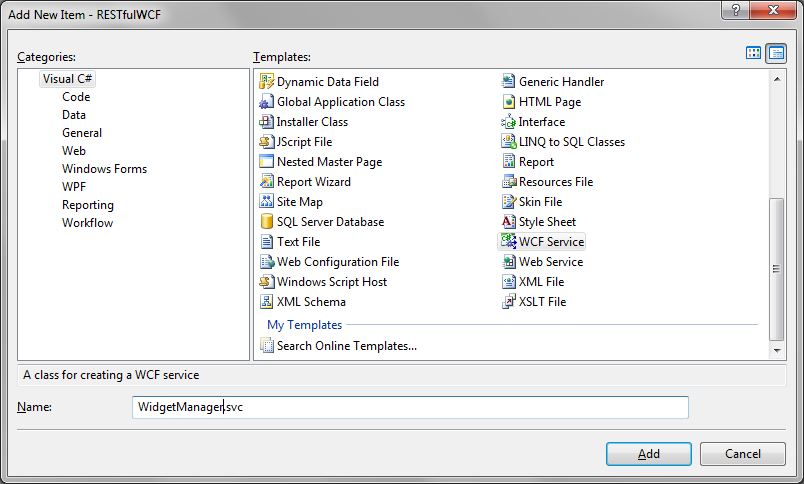Viewport: 804px width, 484px height.
Task: Pick the XSLT File template icon
Action: coord(509,301)
